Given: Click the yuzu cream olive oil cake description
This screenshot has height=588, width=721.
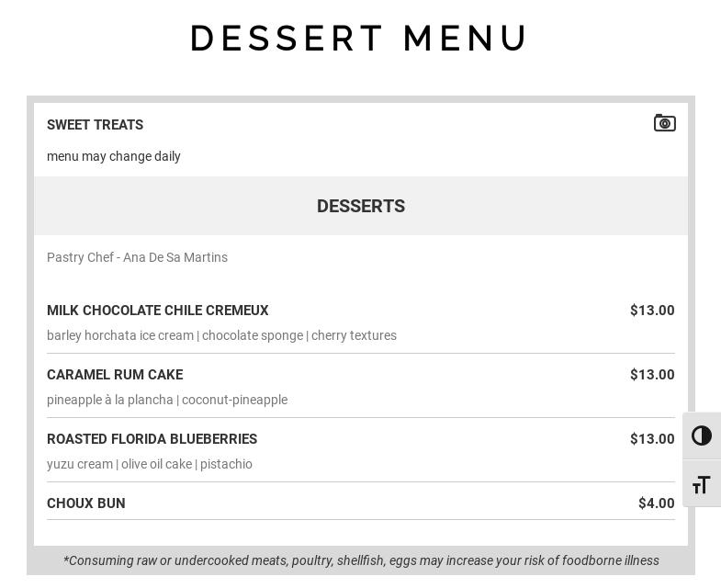Looking at the screenshot, I should [x=150, y=464].
